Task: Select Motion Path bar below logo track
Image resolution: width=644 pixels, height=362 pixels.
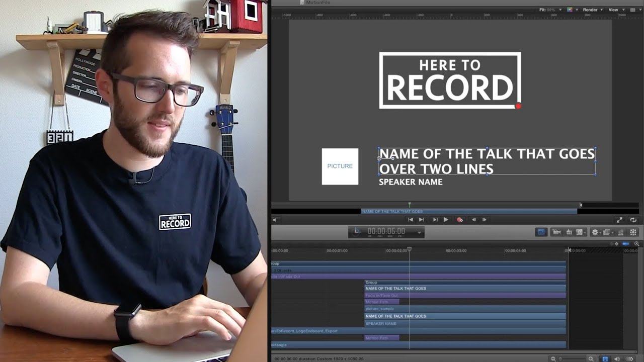Action: point(382,338)
